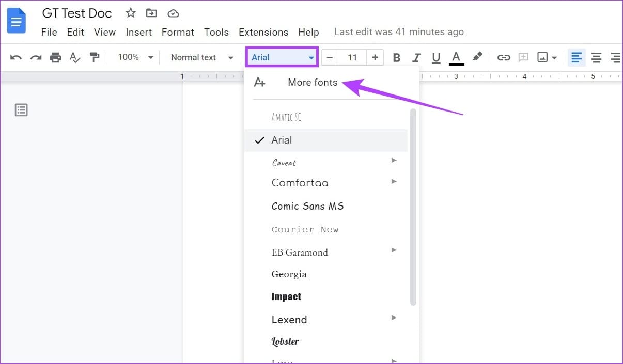Expand the Caveat font submenu
Screen dimensions: 623x364
394,160
